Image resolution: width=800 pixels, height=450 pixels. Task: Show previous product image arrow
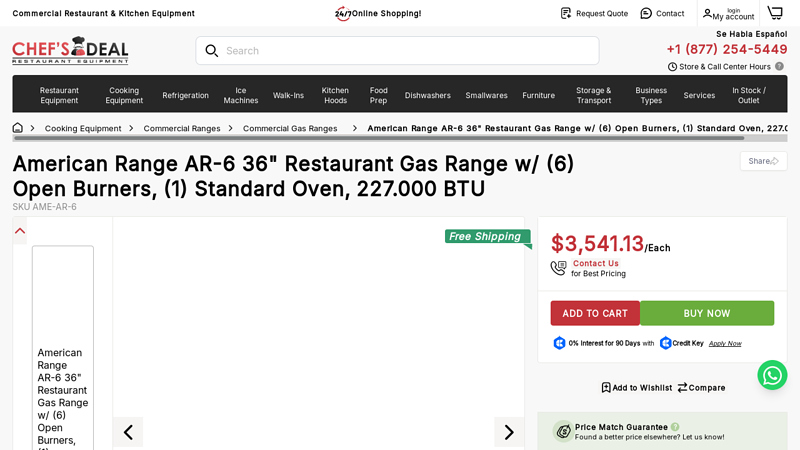coord(128,432)
